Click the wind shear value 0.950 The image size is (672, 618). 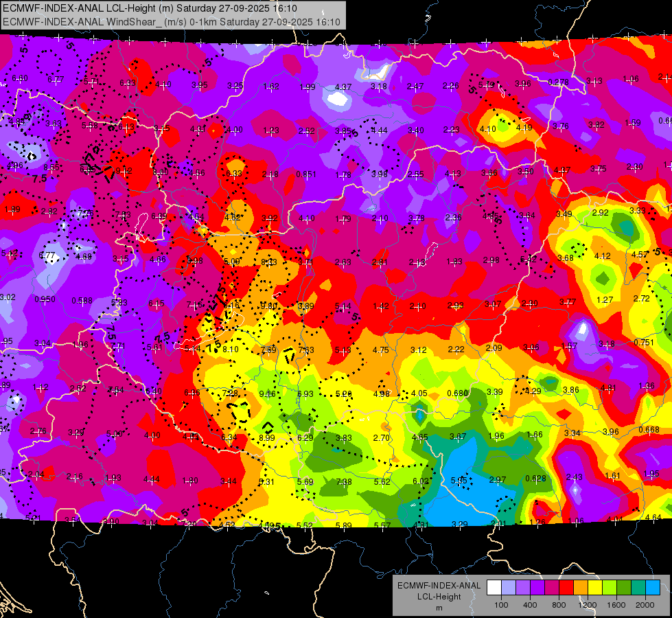(x=45, y=299)
